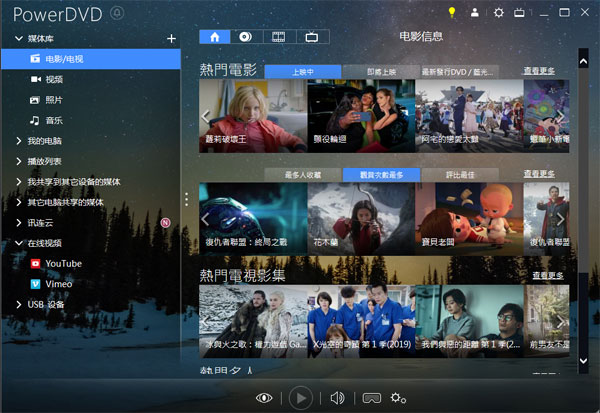
Task: Open X光室的奇蹟 series thumbnail
Action: [361, 322]
